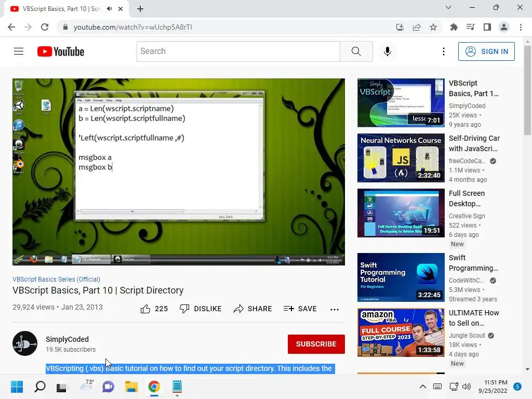The width and height of the screenshot is (532, 399).
Task: Open VBScript Basics Series (Official) playlist link
Action: point(56,279)
